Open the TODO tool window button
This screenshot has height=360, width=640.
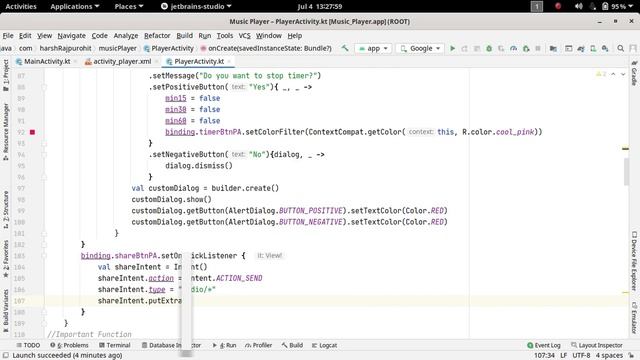pyautogui.click(x=28, y=345)
